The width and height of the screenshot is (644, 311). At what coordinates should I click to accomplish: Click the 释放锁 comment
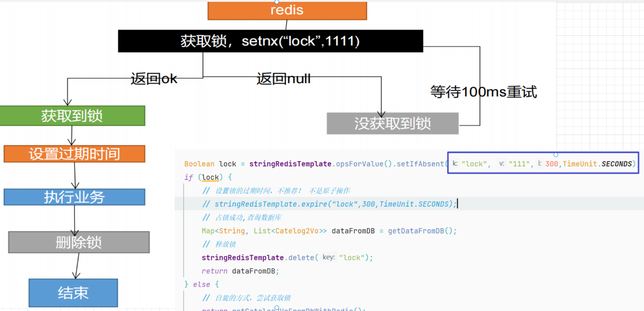219,244
